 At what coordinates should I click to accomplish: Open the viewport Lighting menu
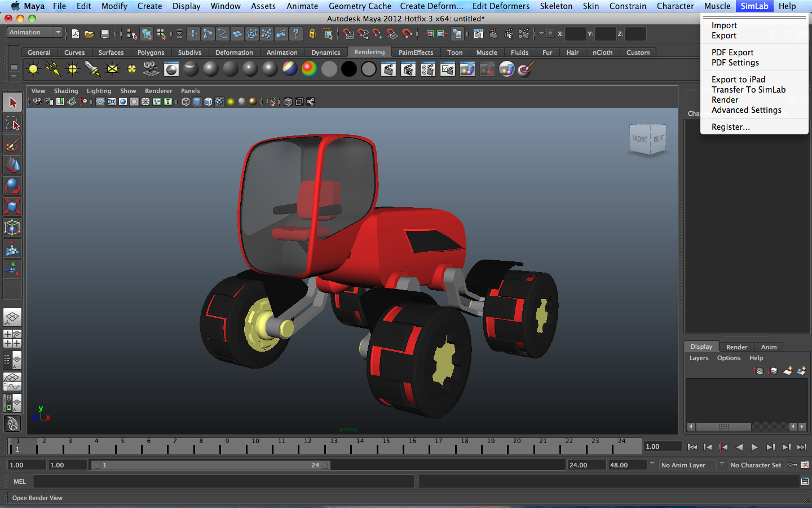click(x=99, y=91)
